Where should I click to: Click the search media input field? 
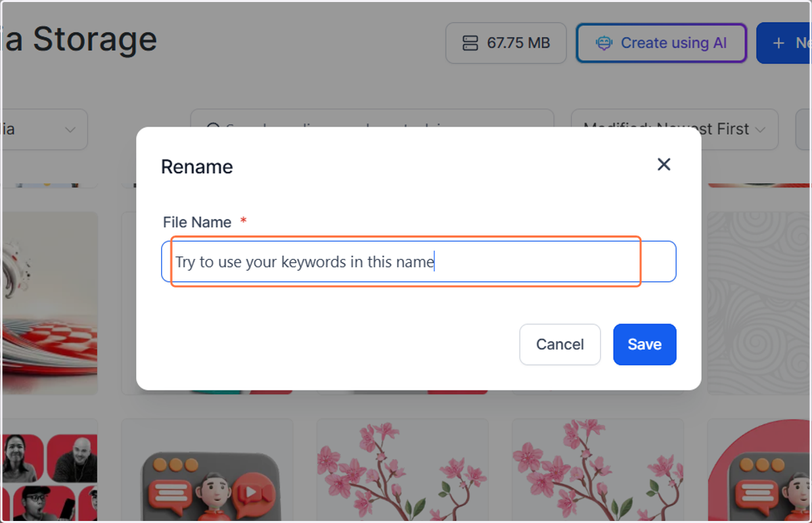pos(372,129)
